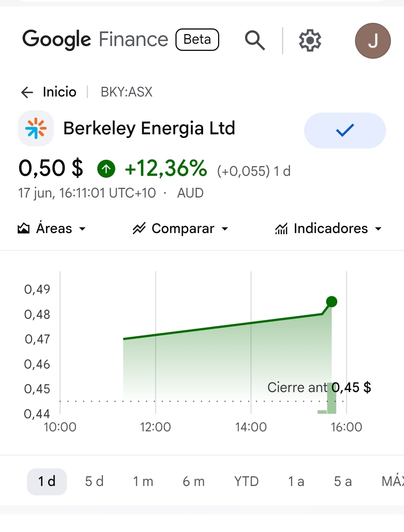Open settings gear icon
This screenshot has height=532, width=404.
(x=310, y=40)
